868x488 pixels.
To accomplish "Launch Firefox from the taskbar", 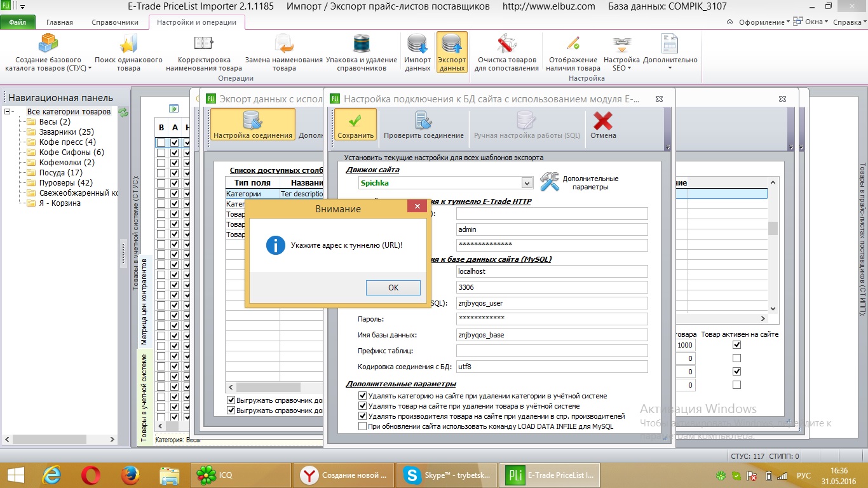I will 130,475.
